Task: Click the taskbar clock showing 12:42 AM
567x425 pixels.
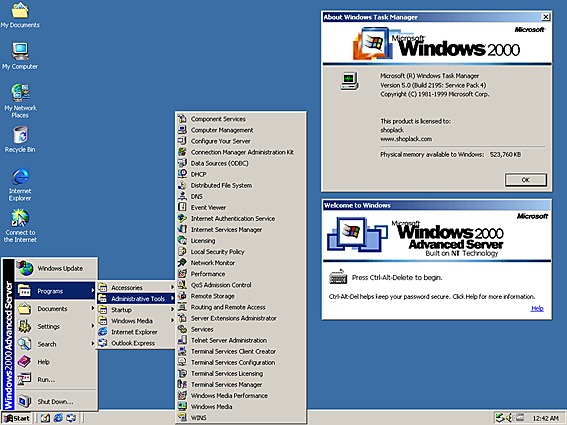Action: pyautogui.click(x=545, y=418)
